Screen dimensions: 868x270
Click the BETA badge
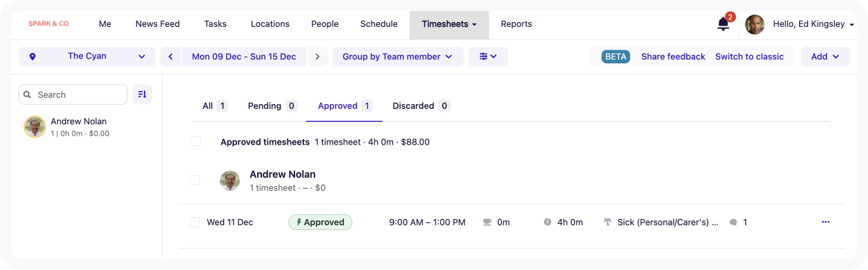pyautogui.click(x=616, y=56)
